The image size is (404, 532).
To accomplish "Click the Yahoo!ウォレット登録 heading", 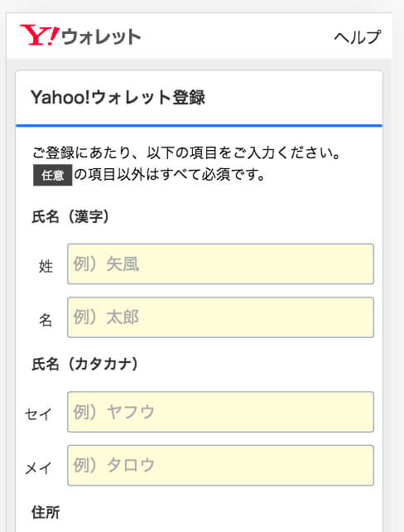I will click(x=118, y=98).
